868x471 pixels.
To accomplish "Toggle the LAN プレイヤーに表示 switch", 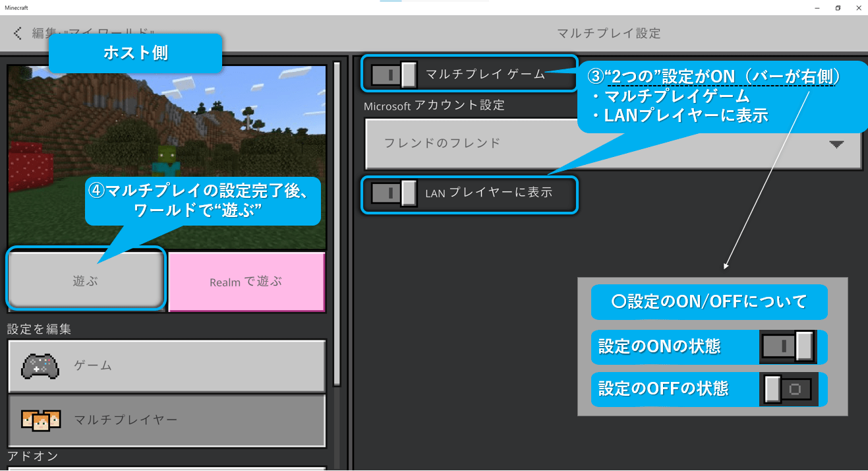I will click(x=394, y=193).
